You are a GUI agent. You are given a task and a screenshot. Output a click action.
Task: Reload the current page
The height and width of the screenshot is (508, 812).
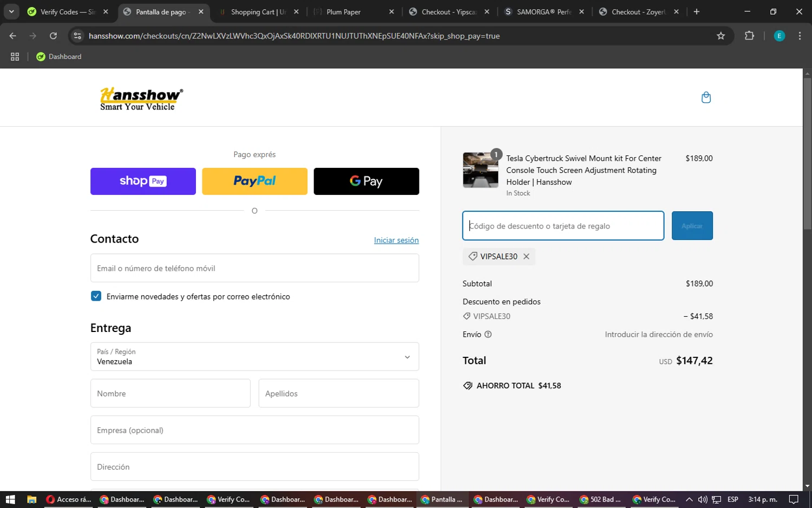tap(53, 36)
